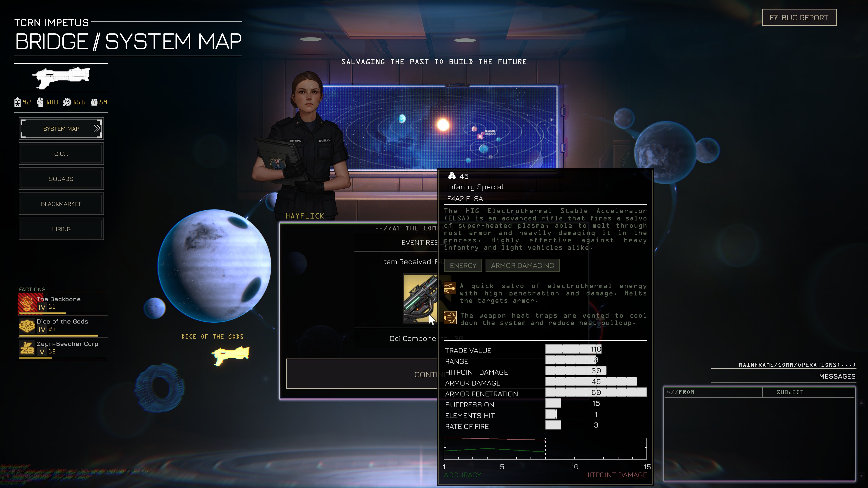Click the large pale planet
Image resolution: width=868 pixels, height=488 pixels.
click(x=214, y=266)
